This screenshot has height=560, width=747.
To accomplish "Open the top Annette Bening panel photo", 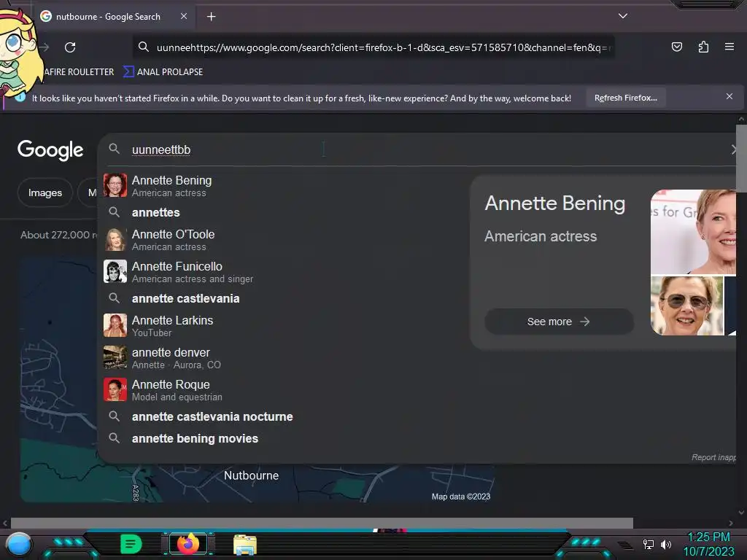I will (693, 232).
